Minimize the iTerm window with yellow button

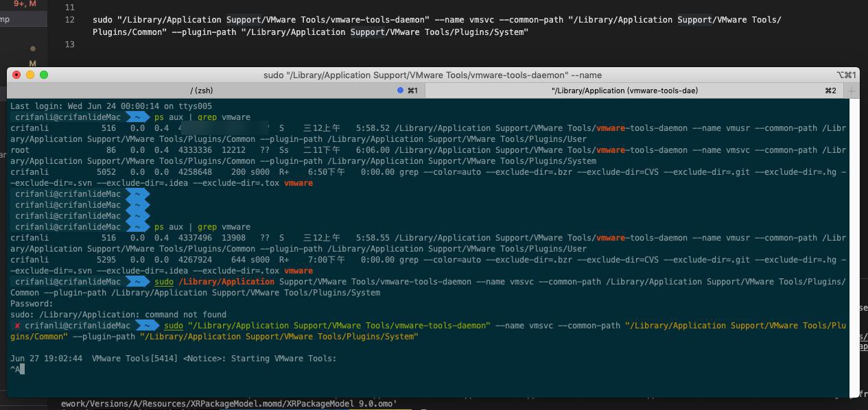30,75
